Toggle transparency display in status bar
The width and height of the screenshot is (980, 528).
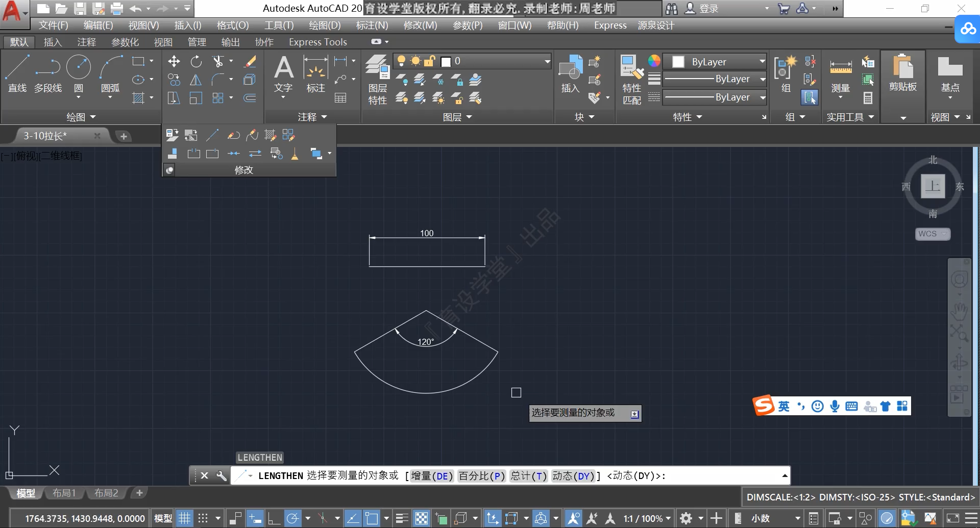point(422,518)
